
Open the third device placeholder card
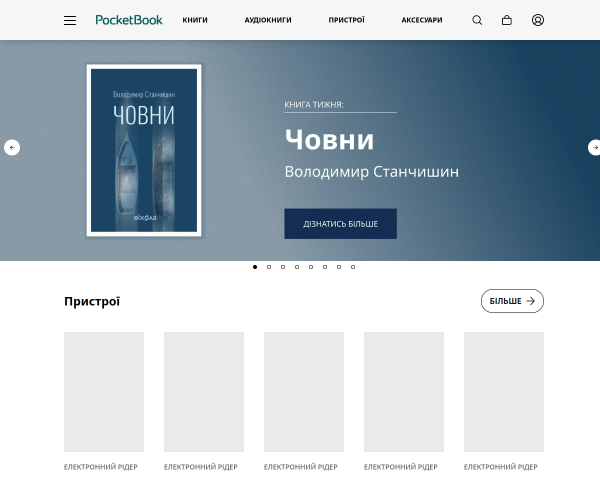304,392
